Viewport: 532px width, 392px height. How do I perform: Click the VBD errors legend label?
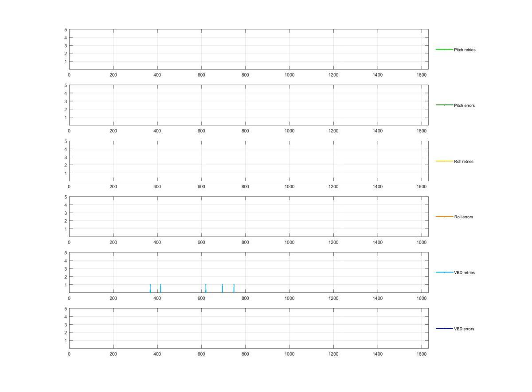[464, 329]
